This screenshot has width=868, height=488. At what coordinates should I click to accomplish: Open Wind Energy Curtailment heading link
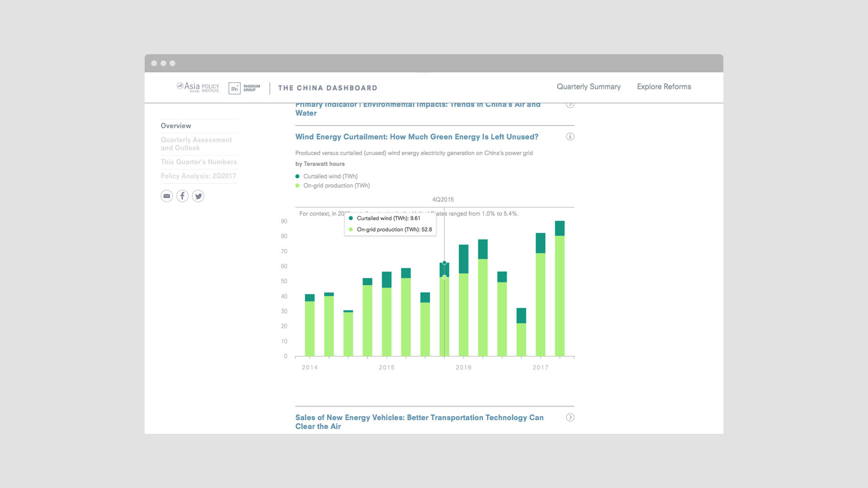[x=417, y=137]
